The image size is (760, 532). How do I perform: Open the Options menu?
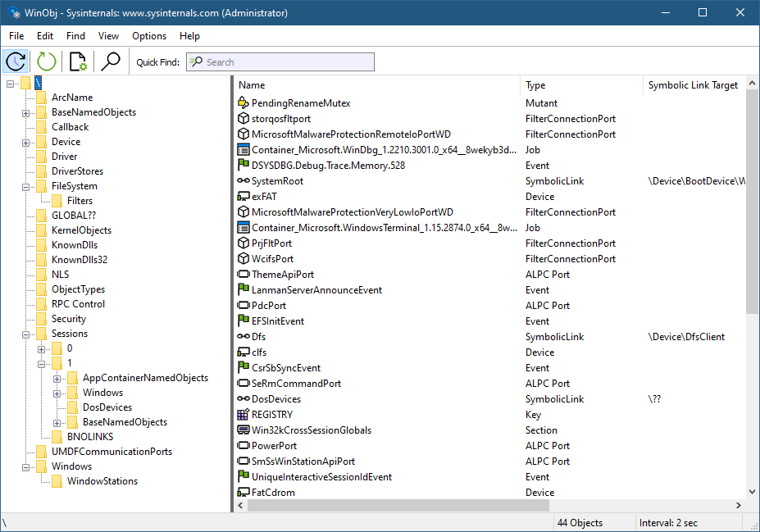[149, 36]
